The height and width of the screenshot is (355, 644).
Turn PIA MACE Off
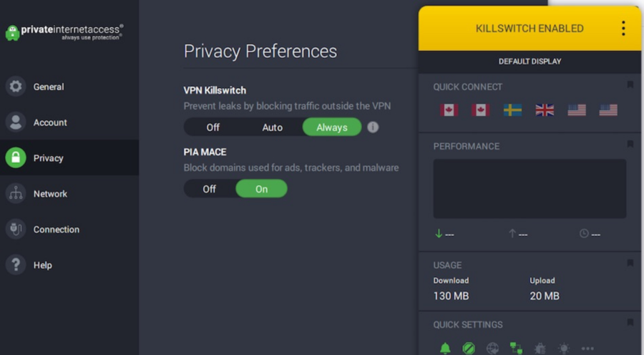(209, 189)
